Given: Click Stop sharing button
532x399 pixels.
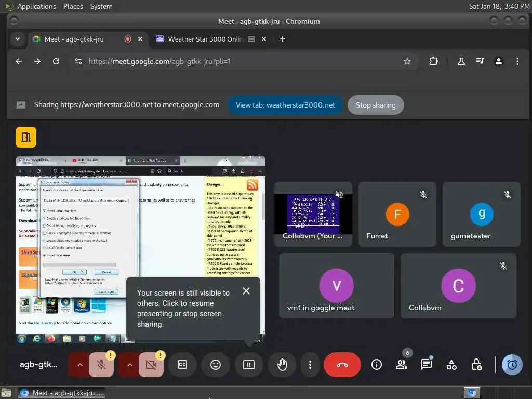Looking at the screenshot, I should [376, 105].
